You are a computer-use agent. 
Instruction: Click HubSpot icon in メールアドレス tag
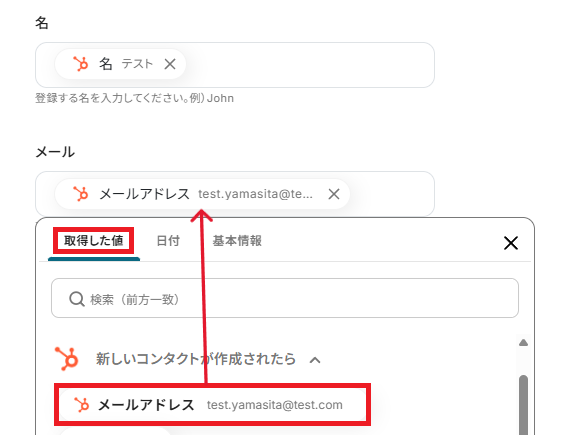point(81,194)
